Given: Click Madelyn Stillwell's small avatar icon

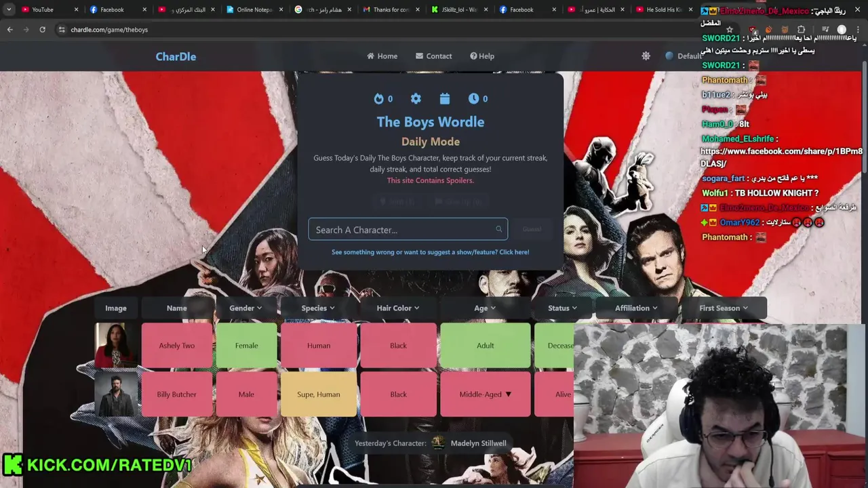Looking at the screenshot, I should [x=438, y=443].
